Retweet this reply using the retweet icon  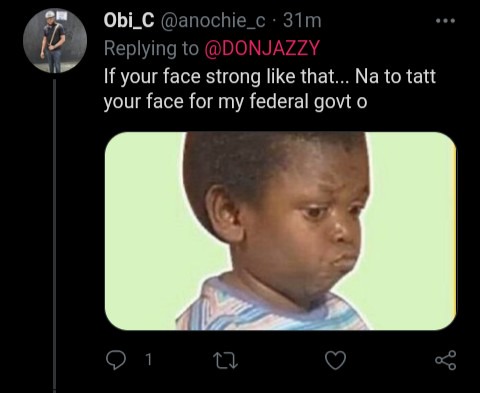pos(225,360)
